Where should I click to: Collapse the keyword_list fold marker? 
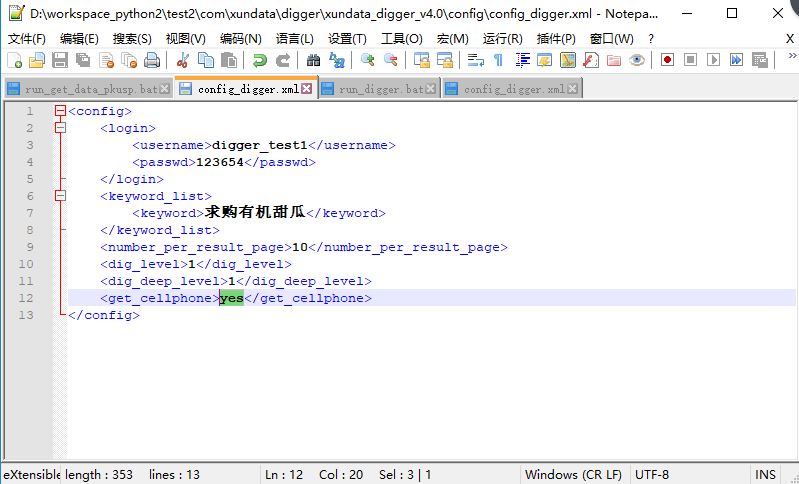click(60, 196)
